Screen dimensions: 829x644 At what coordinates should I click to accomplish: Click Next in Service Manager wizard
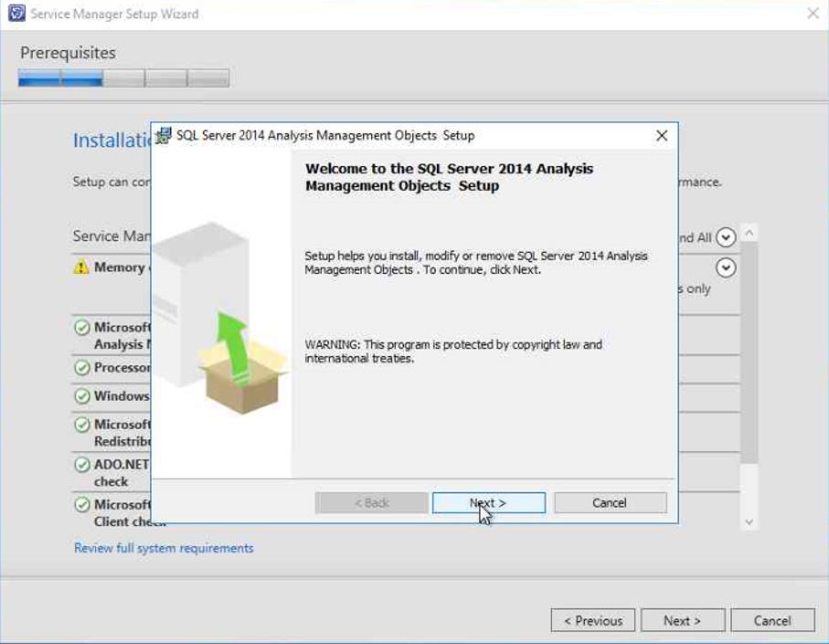pyautogui.click(x=683, y=620)
